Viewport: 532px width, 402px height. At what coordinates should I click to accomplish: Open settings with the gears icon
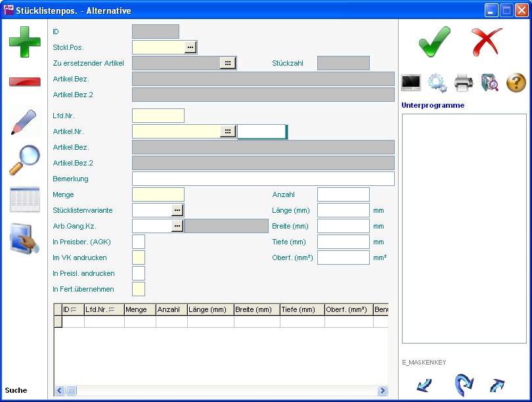tap(437, 83)
